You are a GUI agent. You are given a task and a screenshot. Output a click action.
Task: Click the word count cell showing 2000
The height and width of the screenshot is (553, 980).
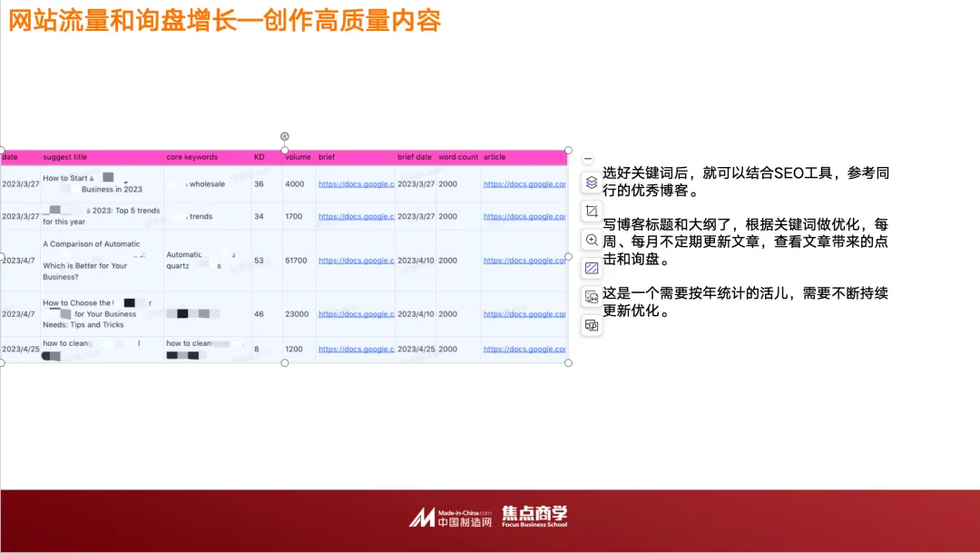coord(448,184)
